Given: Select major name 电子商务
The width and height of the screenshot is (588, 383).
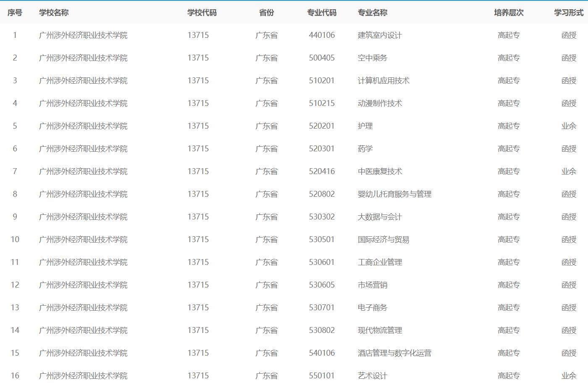Looking at the screenshot, I should [373, 308].
